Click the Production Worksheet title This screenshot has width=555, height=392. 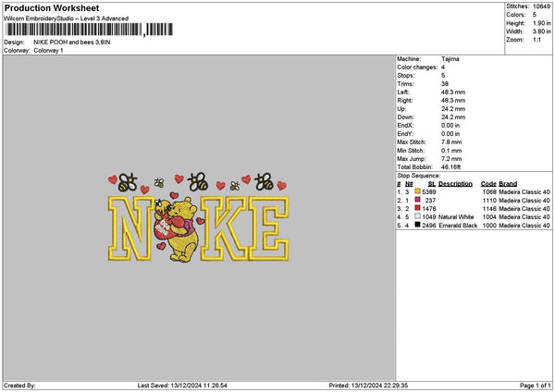52,7
